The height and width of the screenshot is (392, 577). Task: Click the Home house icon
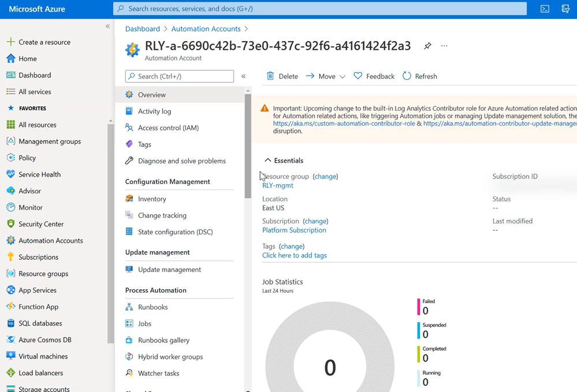point(10,58)
